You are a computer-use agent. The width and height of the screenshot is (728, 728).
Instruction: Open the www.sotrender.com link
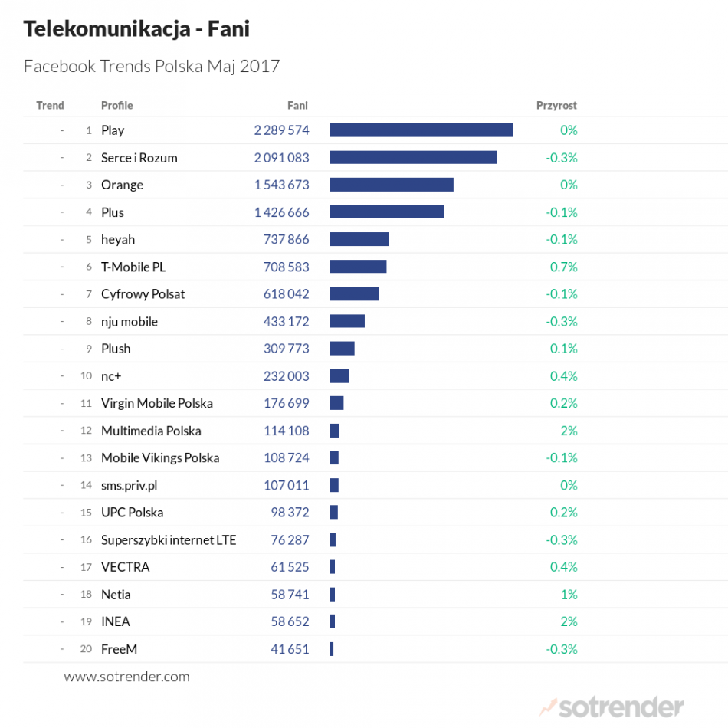tap(126, 677)
